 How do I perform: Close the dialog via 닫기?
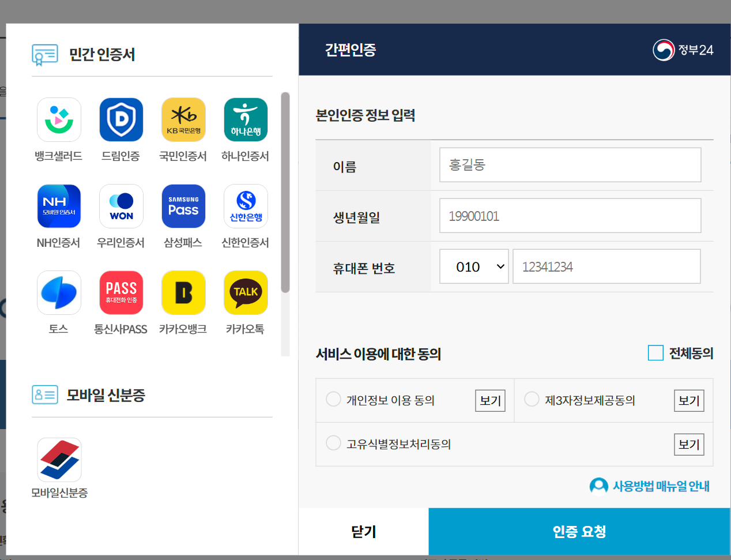(363, 531)
